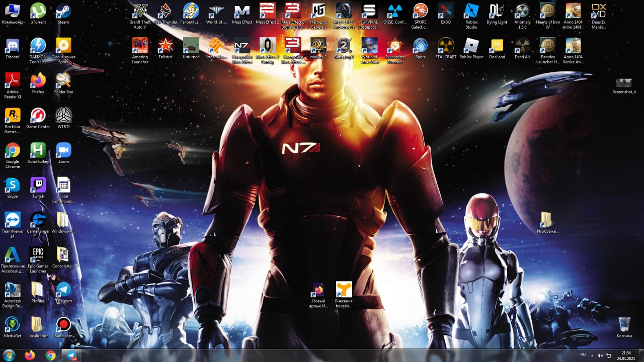Image resolution: width=644 pixels, height=362 pixels.
Task: Open the Rockstar Games Launcher icon
Action: (x=13, y=120)
